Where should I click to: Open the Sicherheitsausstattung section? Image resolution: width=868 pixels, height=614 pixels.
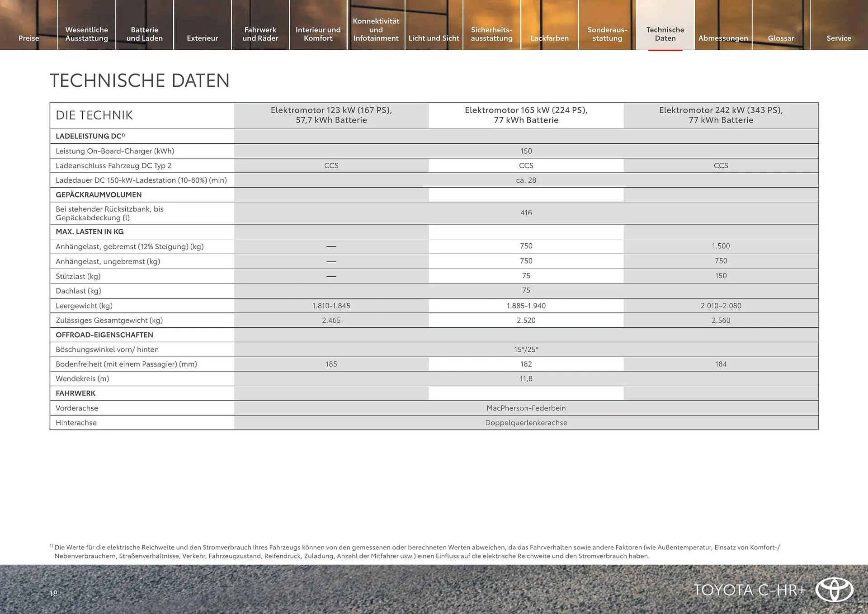491,34
